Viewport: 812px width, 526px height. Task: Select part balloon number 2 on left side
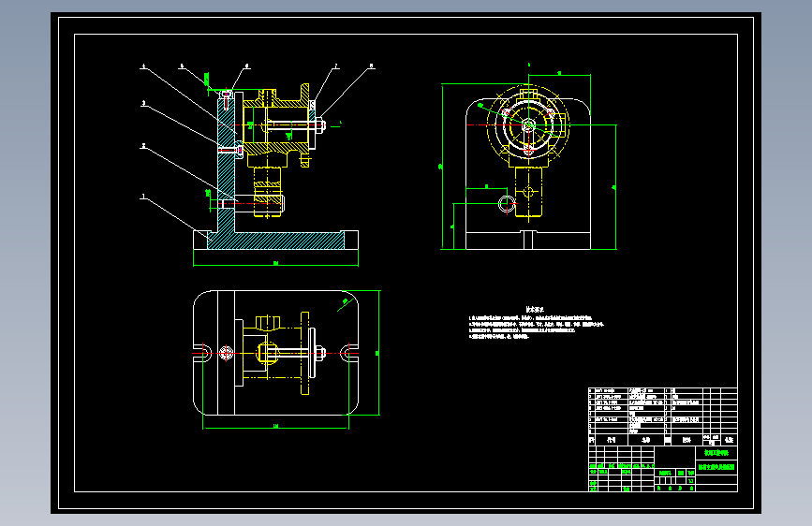click(143, 146)
